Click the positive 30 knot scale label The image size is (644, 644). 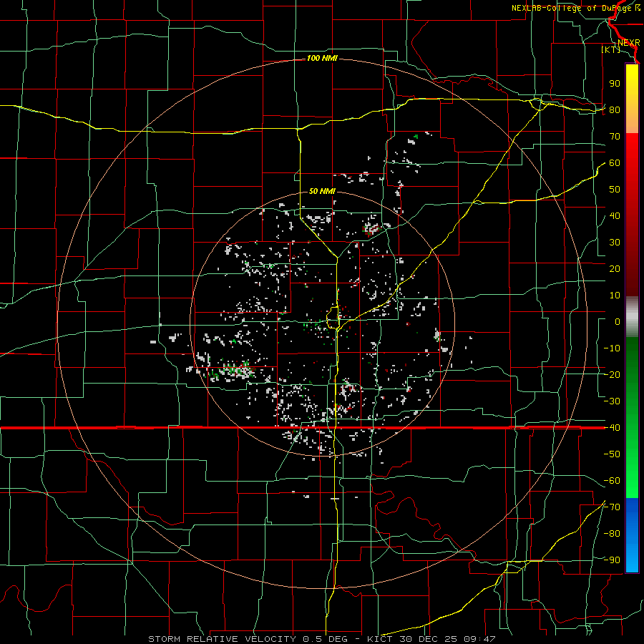click(x=615, y=243)
